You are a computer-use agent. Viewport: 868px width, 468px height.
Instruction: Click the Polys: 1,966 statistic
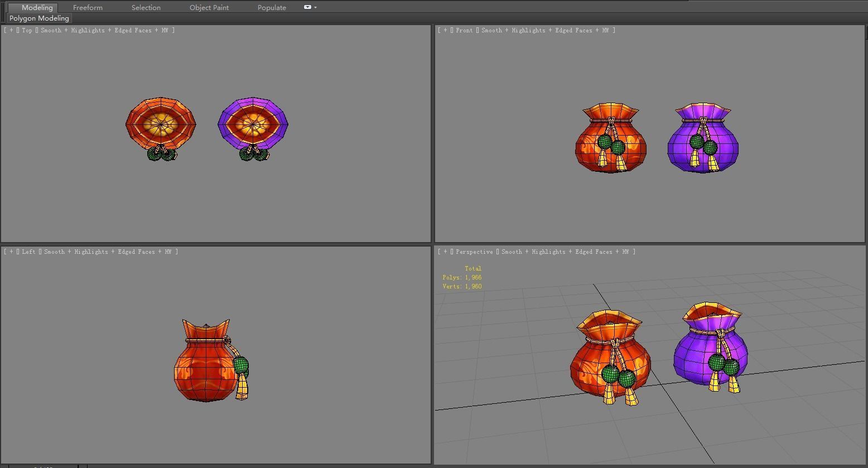point(462,277)
